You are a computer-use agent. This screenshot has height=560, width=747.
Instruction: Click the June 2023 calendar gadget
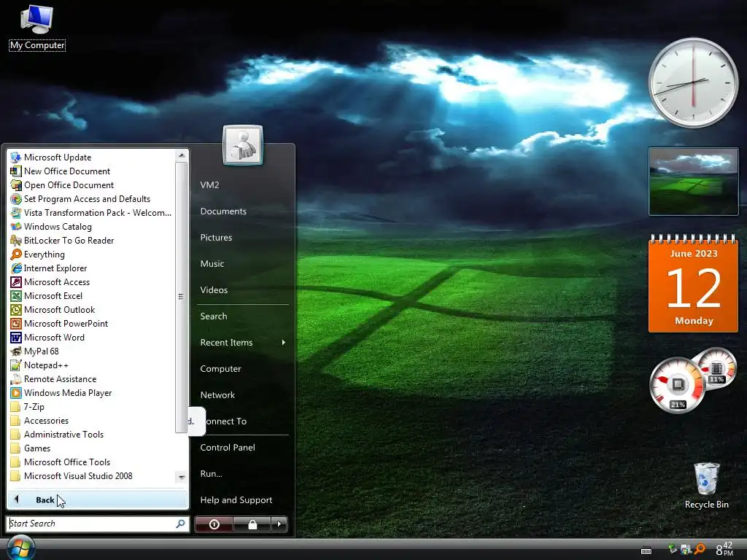click(694, 284)
